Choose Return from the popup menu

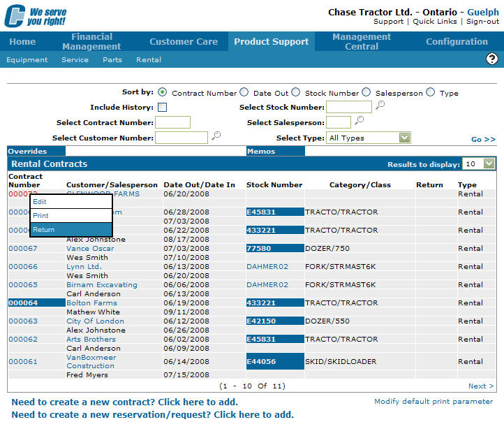[x=71, y=230]
